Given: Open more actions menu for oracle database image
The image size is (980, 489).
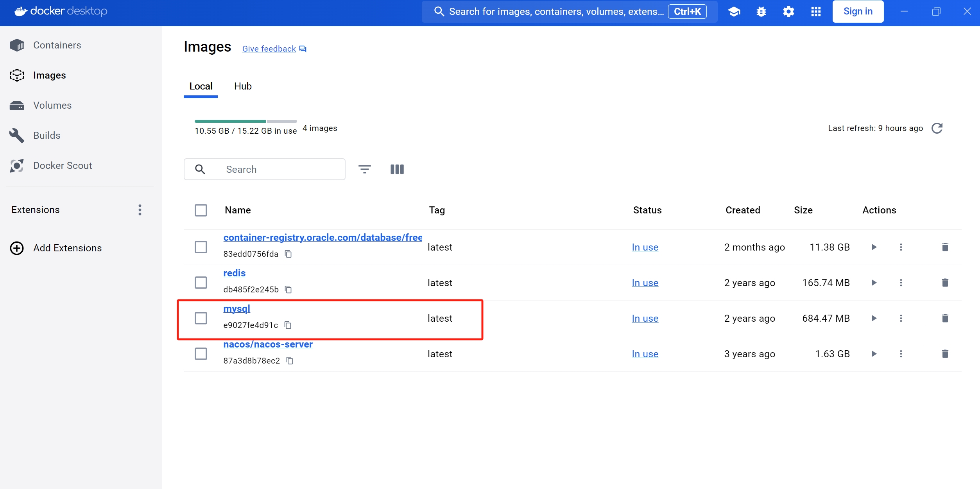Looking at the screenshot, I should [x=901, y=247].
